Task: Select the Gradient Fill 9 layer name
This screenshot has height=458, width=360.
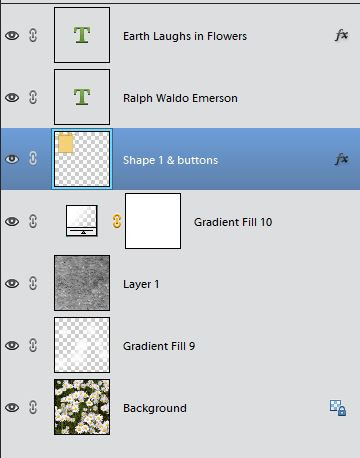Action: pyautogui.click(x=159, y=346)
